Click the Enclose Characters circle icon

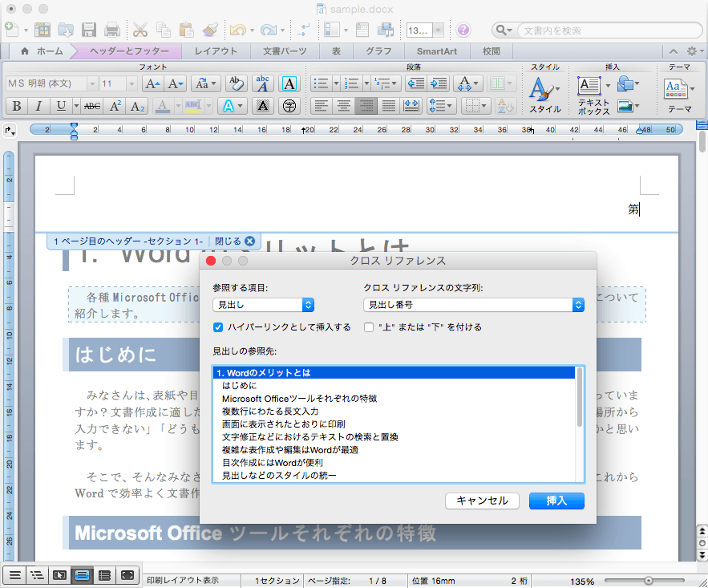289,106
